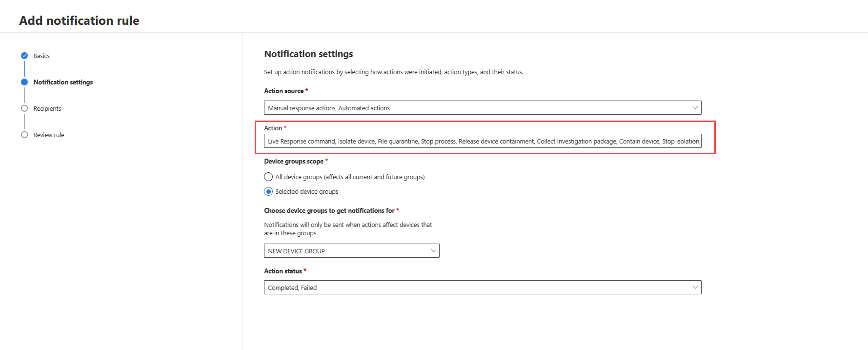The image size is (868, 350).
Task: Click the empty Recipients step circle
Action: coord(24,108)
